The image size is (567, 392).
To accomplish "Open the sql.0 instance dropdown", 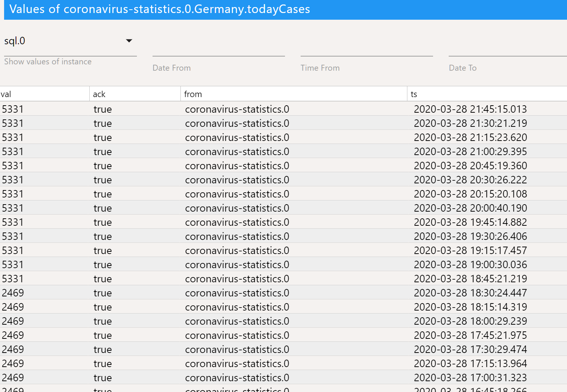I will (x=70, y=41).
